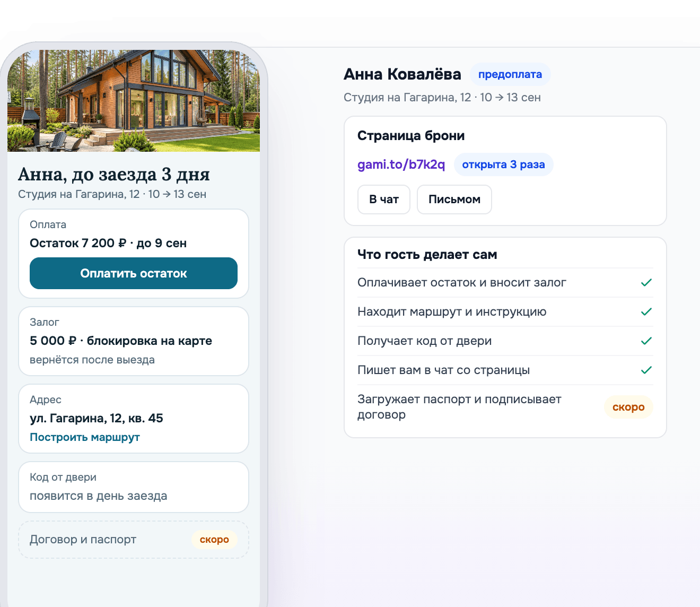
Task: Click the 'Оплата' card label
Action: click(x=48, y=224)
